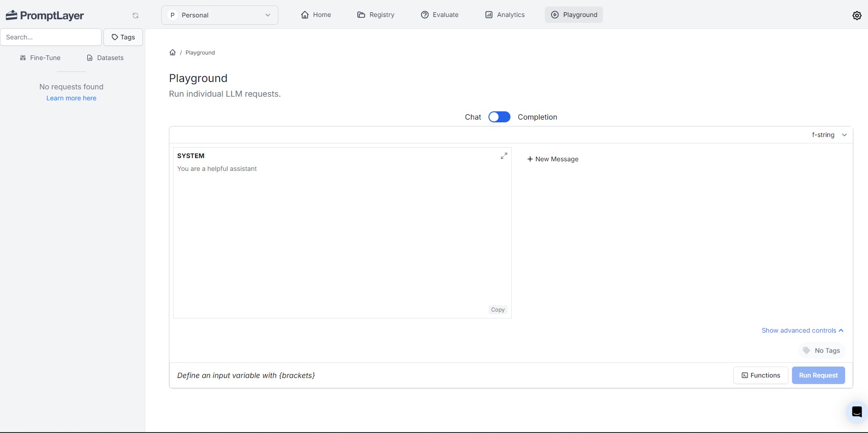Open the Registry tab
Viewport: 868px width, 433px height.
[x=375, y=15]
